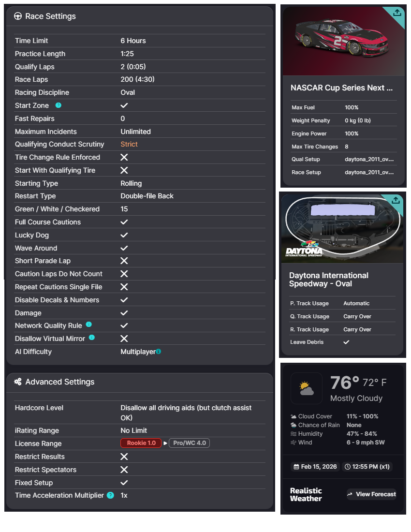Screen dimensions: 411x532
Task: Toggle the Leave Debris checkmark
Action: click(x=346, y=342)
